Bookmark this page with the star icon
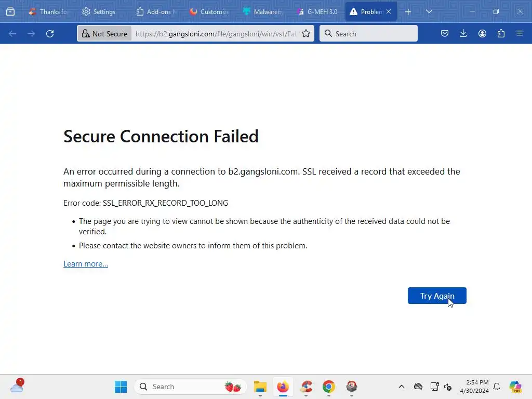532x399 pixels. [306, 34]
